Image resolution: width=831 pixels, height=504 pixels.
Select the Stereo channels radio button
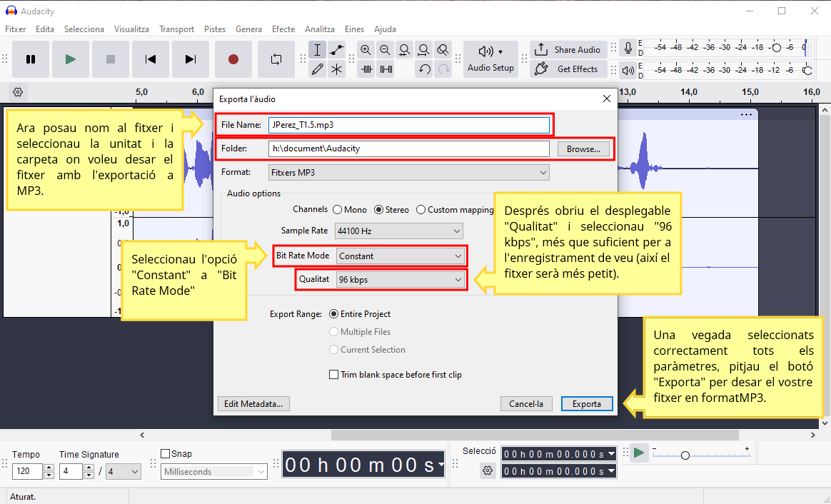(378, 210)
